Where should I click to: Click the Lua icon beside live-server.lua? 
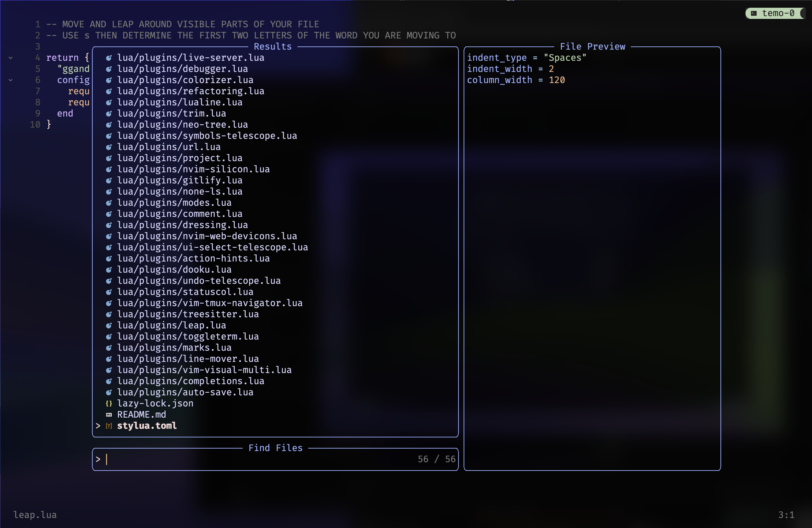[x=109, y=58]
